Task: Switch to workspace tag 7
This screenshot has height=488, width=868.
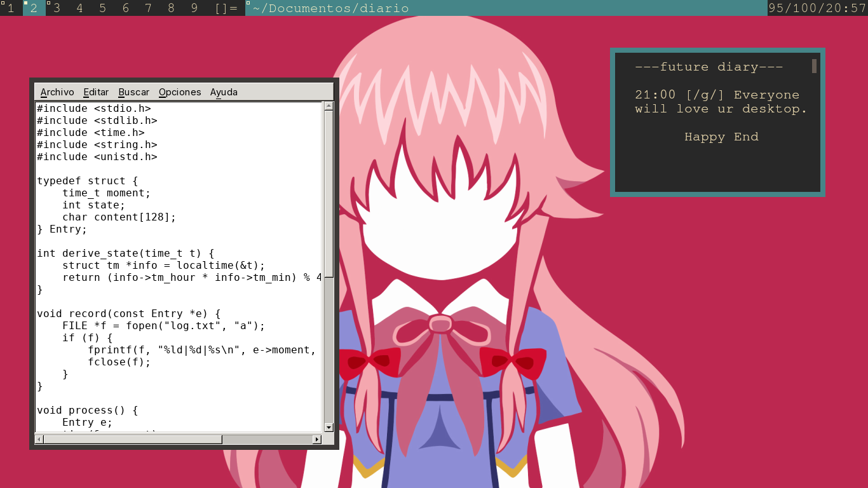Action: 148,8
